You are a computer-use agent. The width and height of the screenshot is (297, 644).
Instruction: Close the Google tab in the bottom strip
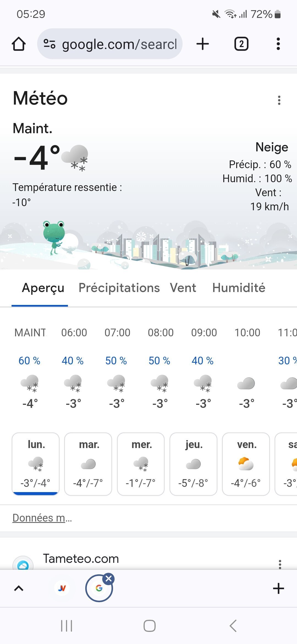tap(109, 579)
